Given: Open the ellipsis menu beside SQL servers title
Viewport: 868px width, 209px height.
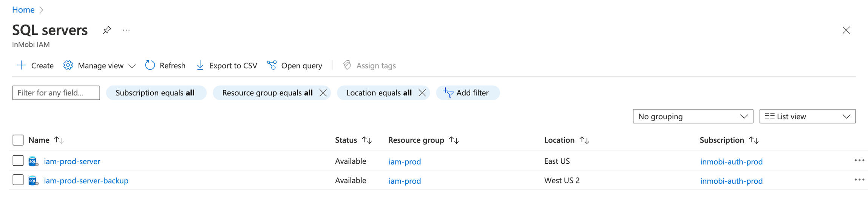Looking at the screenshot, I should (x=126, y=30).
